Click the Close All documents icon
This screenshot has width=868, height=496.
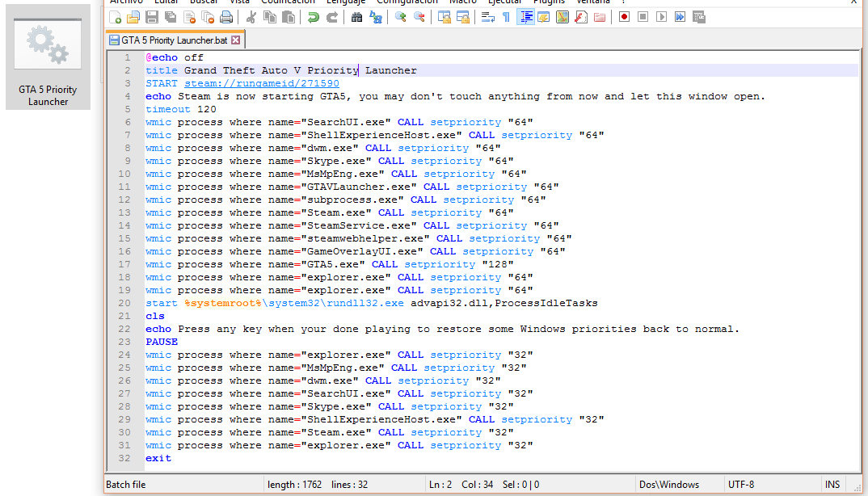click(x=209, y=17)
